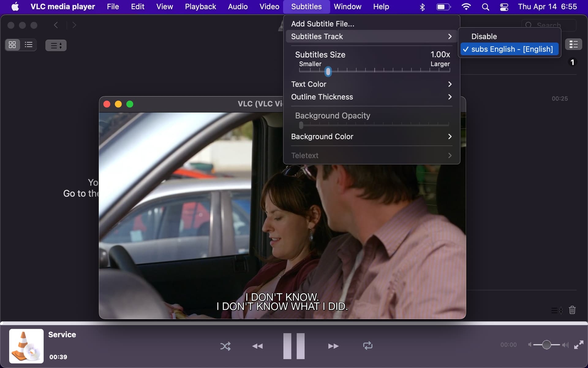
Task: Open the Audio menu
Action: (x=238, y=6)
